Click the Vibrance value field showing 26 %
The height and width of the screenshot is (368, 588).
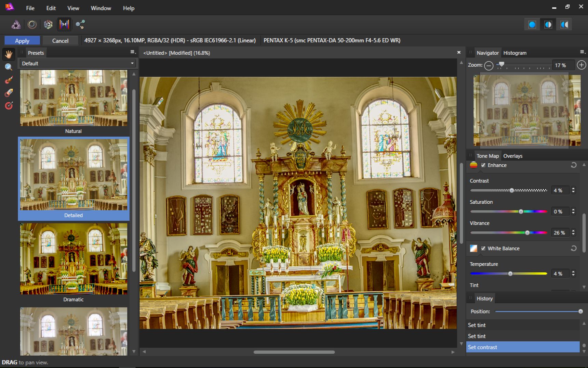560,233
